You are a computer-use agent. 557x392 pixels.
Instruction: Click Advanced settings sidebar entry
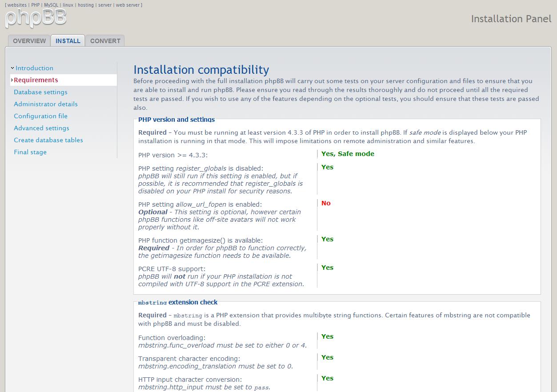pyautogui.click(x=41, y=128)
